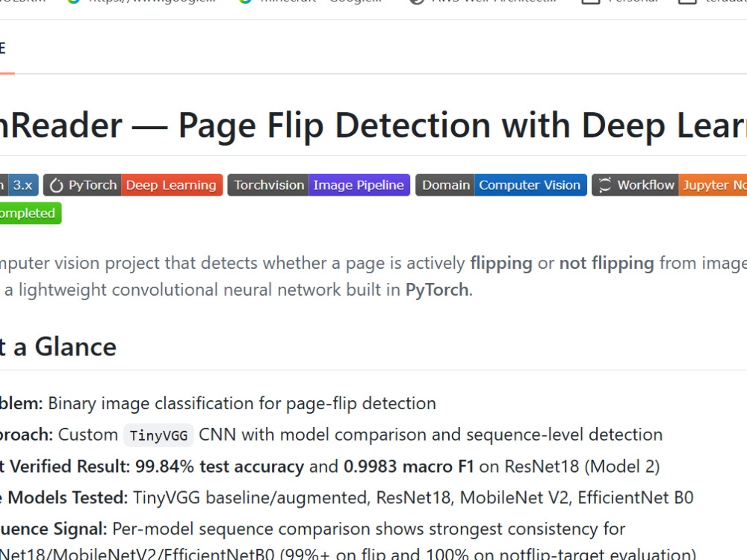Click the 'Verified Result:' bold label

click(x=70, y=467)
